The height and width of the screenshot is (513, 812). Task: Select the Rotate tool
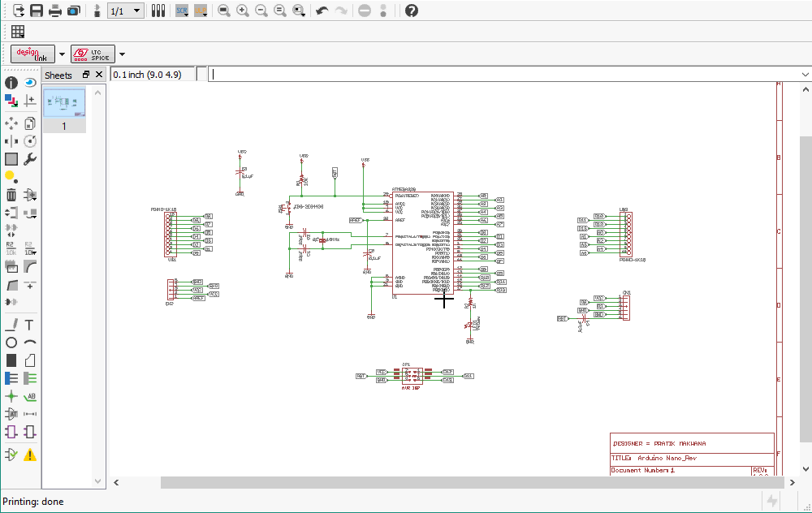29,140
